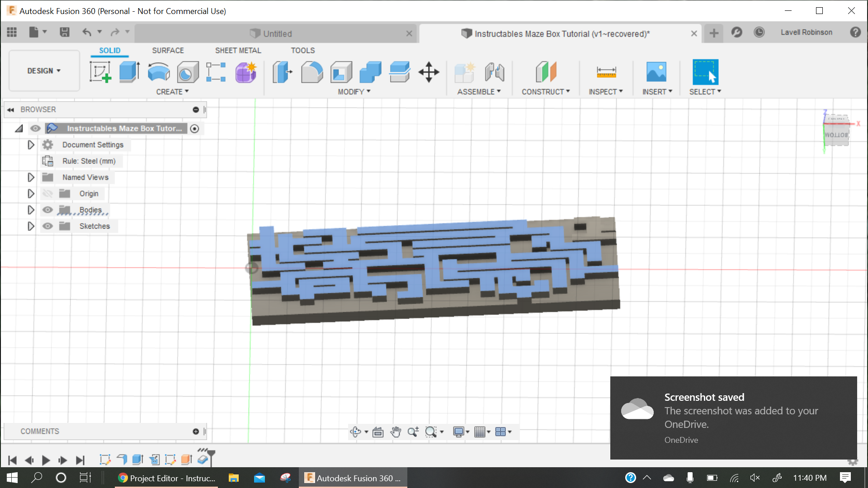Expand the Named Views node

31,178
